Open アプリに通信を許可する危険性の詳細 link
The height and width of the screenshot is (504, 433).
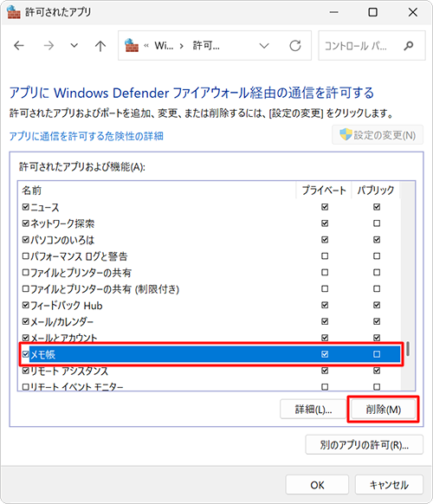86,136
